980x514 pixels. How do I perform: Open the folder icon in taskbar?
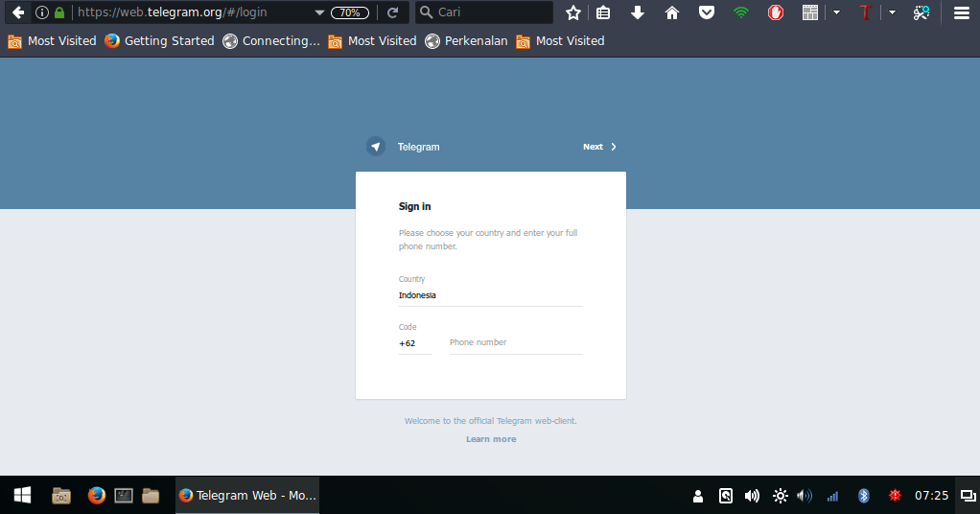click(x=151, y=496)
